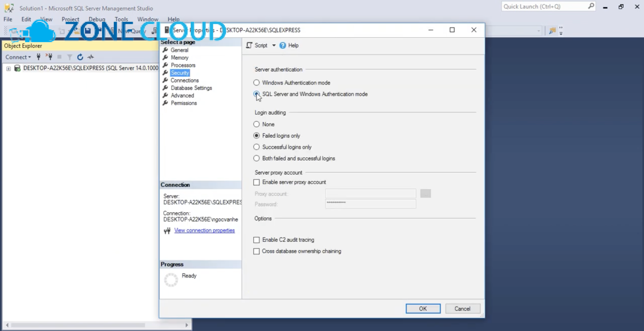This screenshot has height=331, width=644.
Task: Click the Help text in dialog toolbar
Action: point(293,45)
